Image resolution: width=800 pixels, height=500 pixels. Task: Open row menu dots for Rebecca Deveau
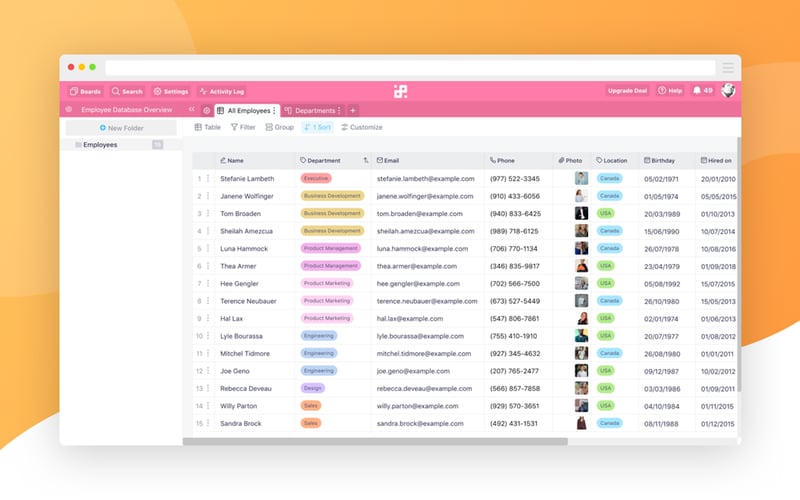[208, 388]
